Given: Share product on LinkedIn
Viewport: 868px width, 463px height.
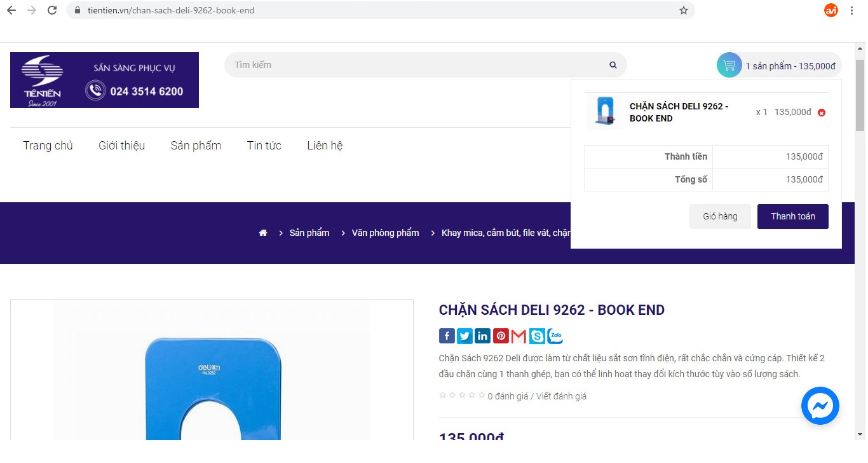Looking at the screenshot, I should tap(483, 336).
